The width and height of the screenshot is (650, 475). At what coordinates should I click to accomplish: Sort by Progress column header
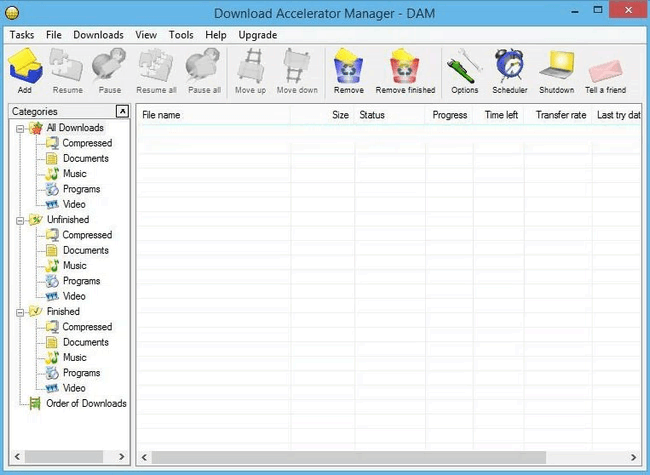(449, 115)
